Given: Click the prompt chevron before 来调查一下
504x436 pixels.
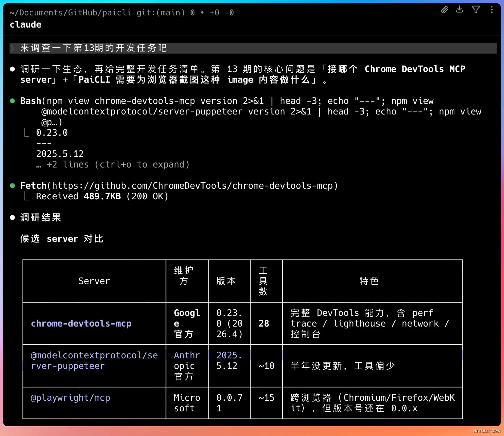Looking at the screenshot, I should [13, 48].
